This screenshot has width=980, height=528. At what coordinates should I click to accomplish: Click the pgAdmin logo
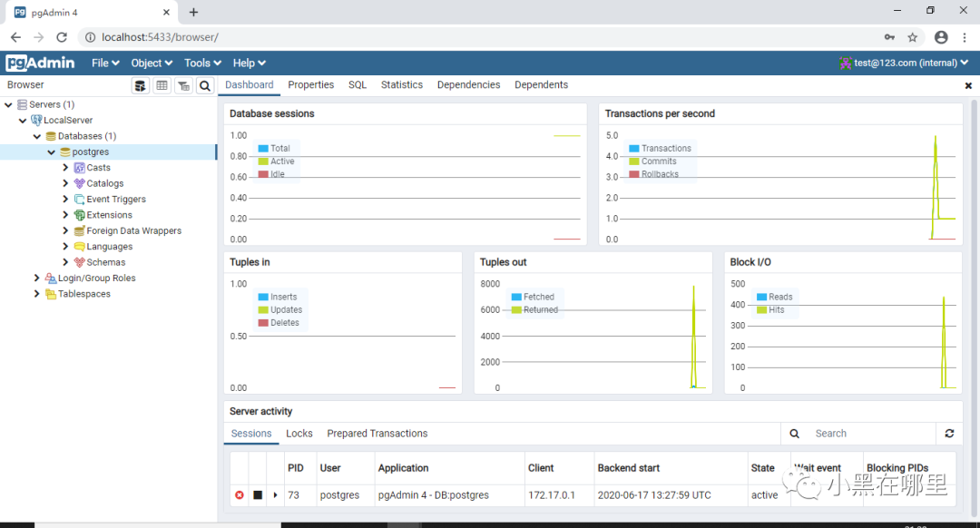tap(40, 63)
